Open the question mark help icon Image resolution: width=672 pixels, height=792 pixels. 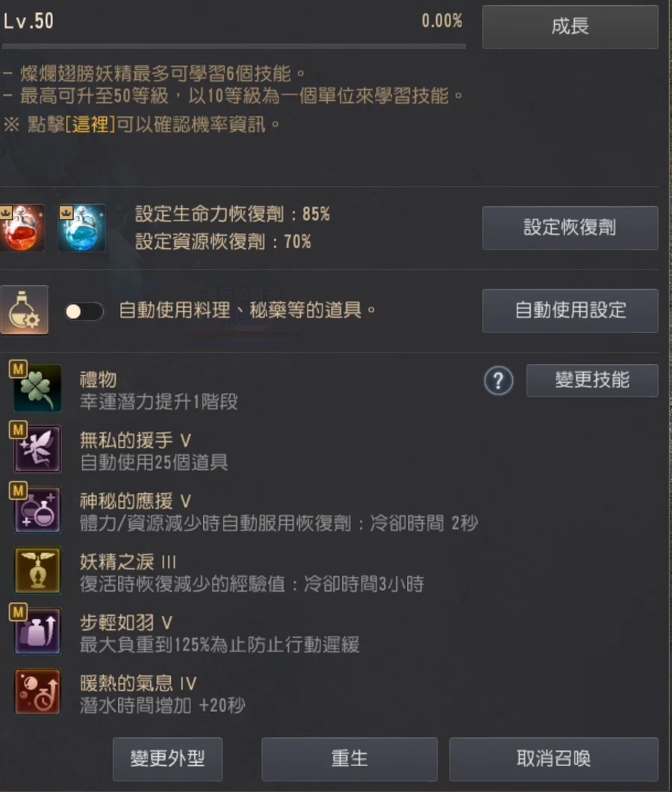tap(498, 380)
